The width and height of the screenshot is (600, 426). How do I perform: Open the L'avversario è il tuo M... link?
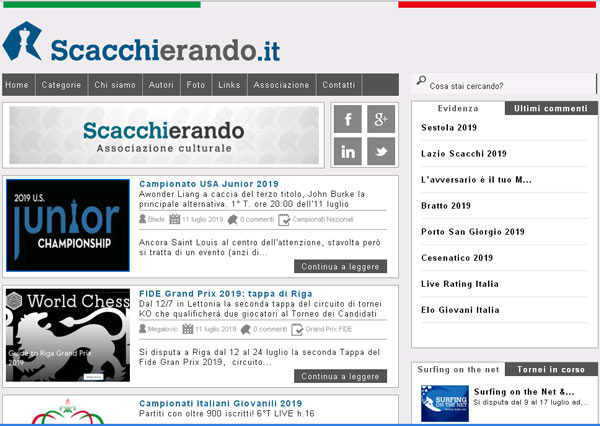(476, 180)
